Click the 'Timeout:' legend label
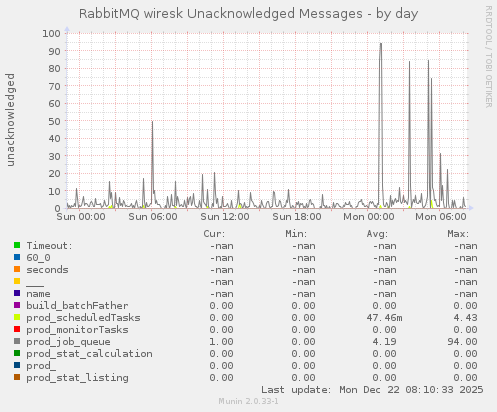 (49, 246)
